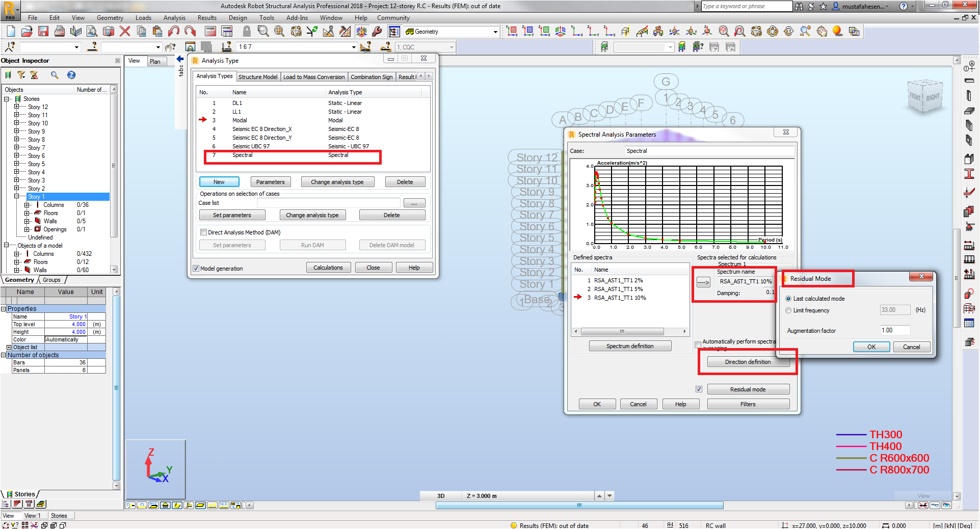Click the horizontal scrollbar below 3D view
980x529 pixels.
point(579,506)
